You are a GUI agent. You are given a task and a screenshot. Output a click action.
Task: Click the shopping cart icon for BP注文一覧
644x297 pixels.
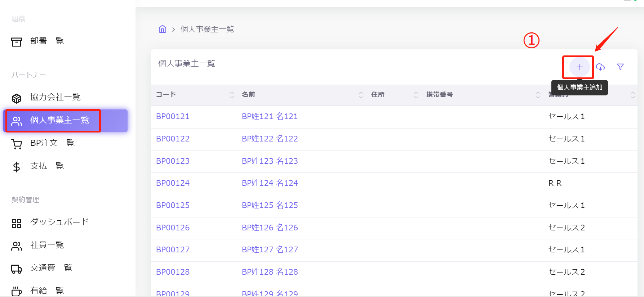click(17, 144)
